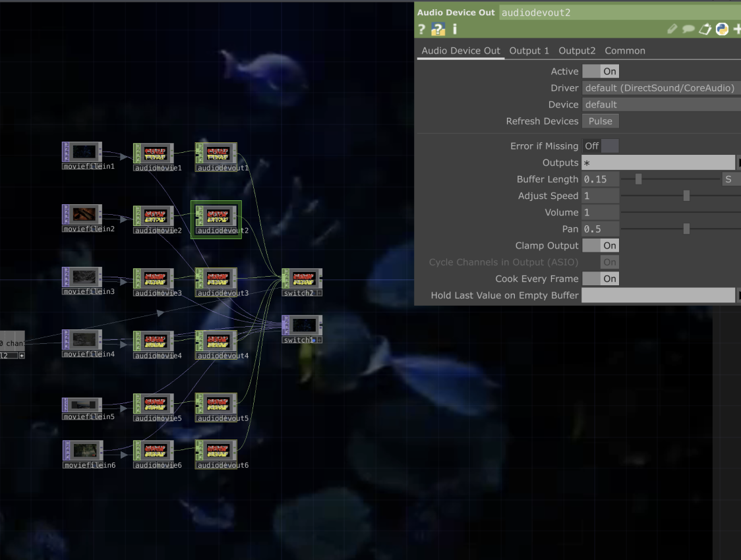Open the comment bubble icon
The image size is (741, 560).
click(x=688, y=29)
